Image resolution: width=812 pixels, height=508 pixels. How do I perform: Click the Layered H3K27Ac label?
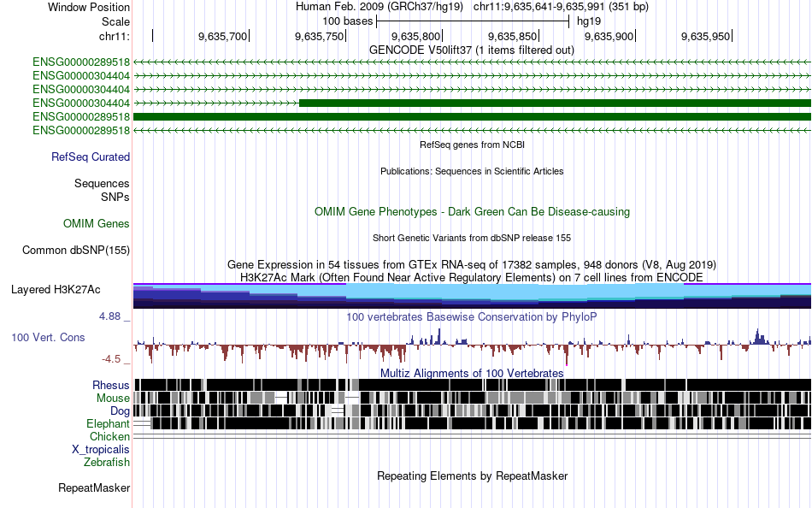click(56, 289)
